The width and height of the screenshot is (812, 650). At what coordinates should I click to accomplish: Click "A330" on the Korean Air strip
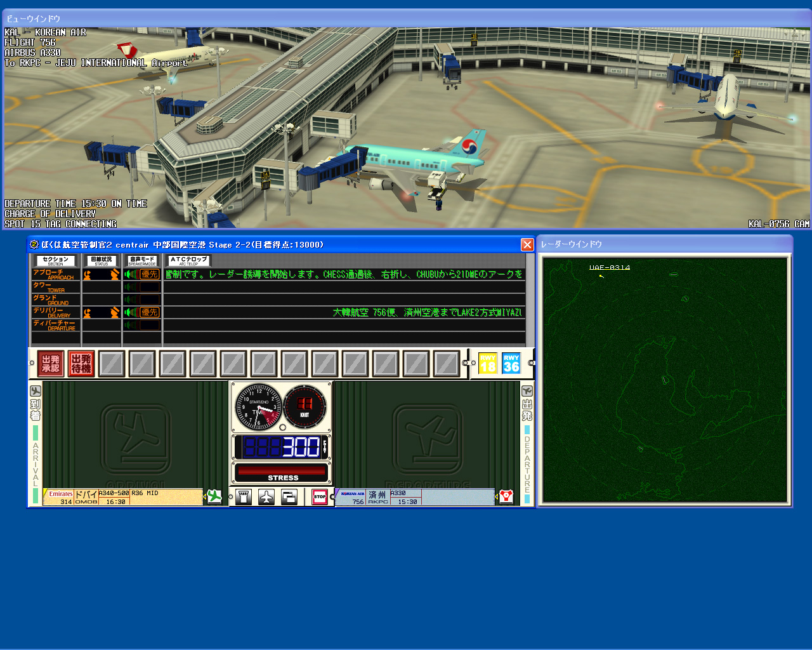pyautogui.click(x=398, y=493)
